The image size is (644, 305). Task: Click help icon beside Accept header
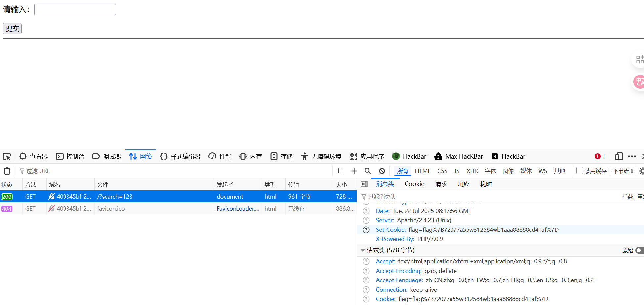366,261
